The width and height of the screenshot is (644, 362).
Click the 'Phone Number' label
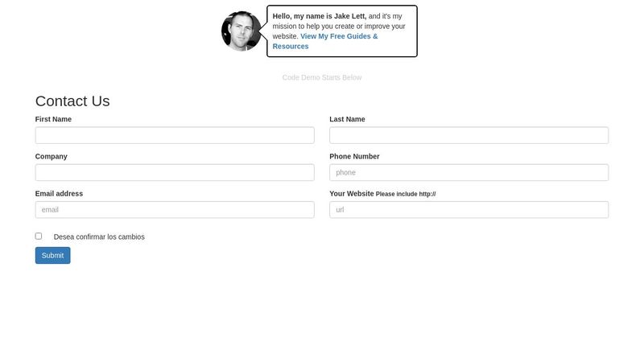354,156
